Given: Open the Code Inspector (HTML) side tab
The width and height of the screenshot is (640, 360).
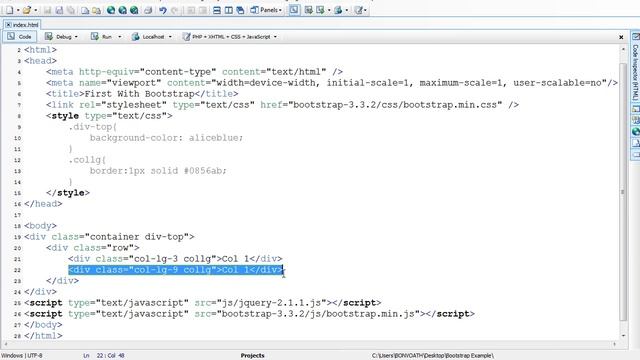Looking at the screenshot, I should click(x=636, y=68).
